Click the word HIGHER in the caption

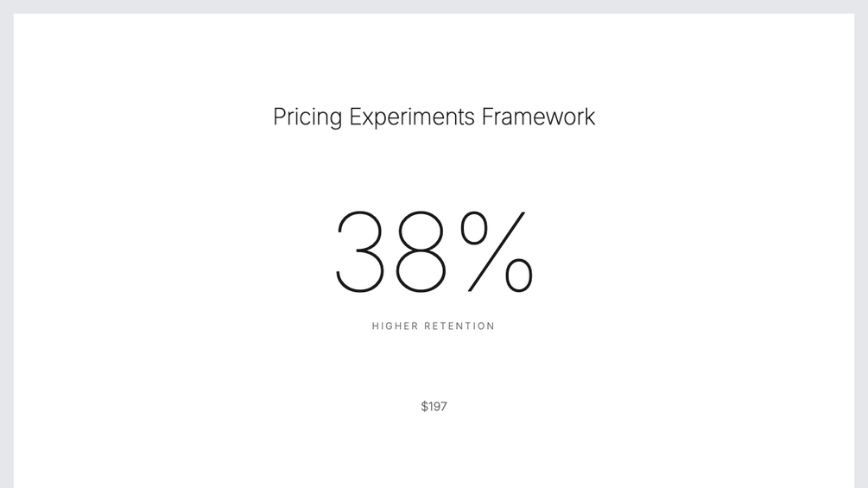click(395, 326)
